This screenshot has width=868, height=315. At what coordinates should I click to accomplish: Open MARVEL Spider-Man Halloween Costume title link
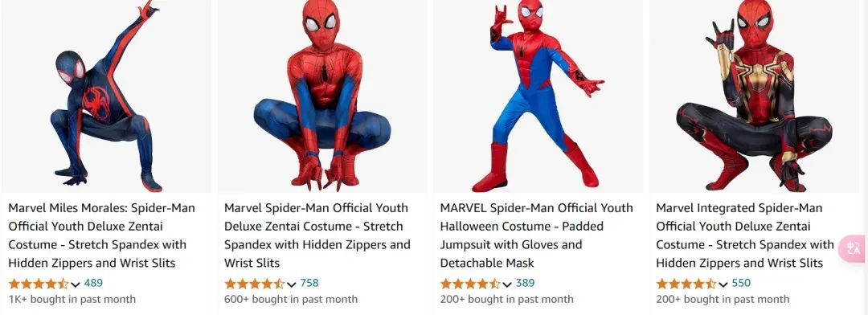(536, 235)
